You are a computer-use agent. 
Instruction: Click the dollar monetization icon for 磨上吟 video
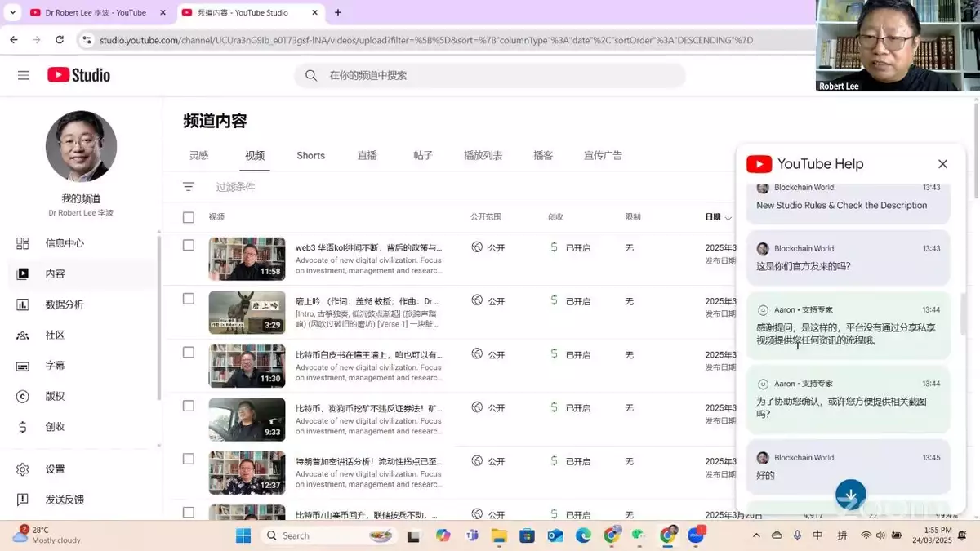pyautogui.click(x=555, y=300)
